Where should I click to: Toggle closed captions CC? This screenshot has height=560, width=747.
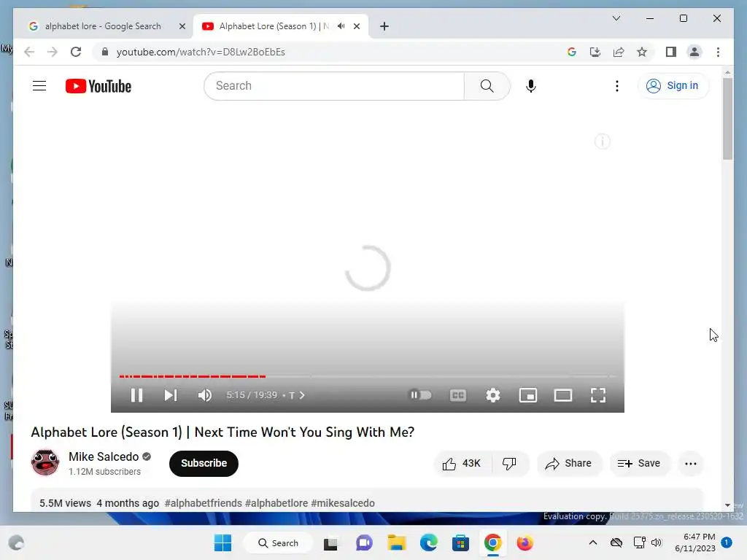(x=458, y=395)
